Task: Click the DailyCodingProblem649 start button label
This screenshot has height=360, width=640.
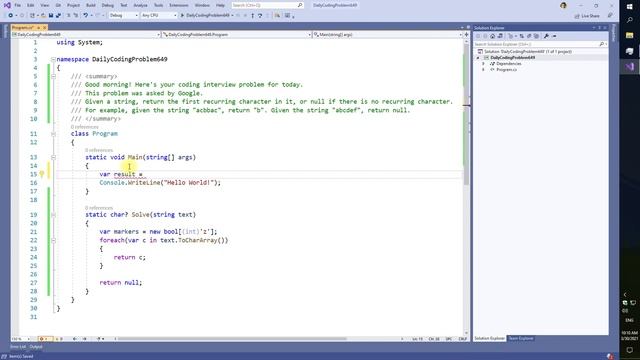Action: 207,16
